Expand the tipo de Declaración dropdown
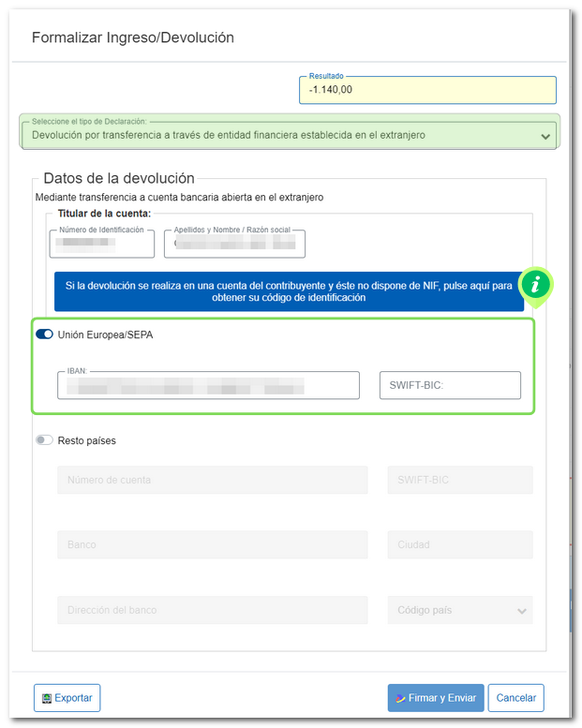This screenshot has width=582, height=728. [289, 135]
